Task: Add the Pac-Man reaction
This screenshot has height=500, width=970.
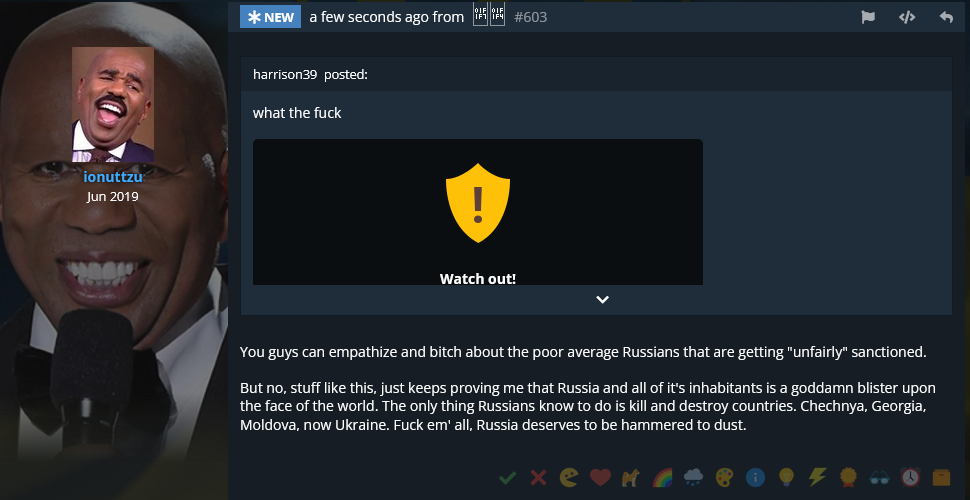Action: click(569, 477)
